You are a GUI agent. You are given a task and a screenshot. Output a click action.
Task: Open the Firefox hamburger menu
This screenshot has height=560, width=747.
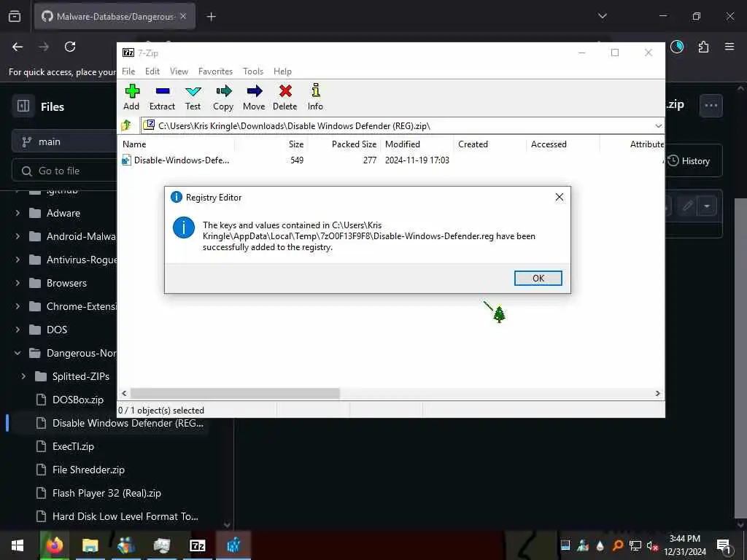729,47
